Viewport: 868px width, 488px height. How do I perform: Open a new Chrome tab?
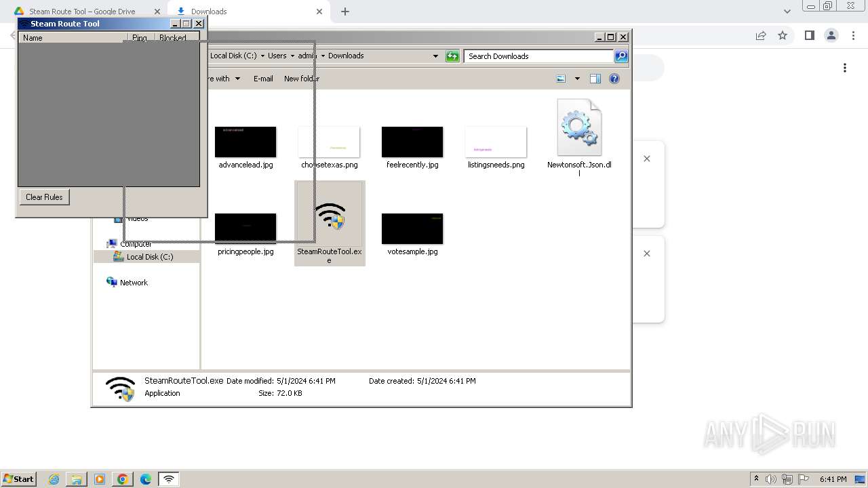pos(345,12)
